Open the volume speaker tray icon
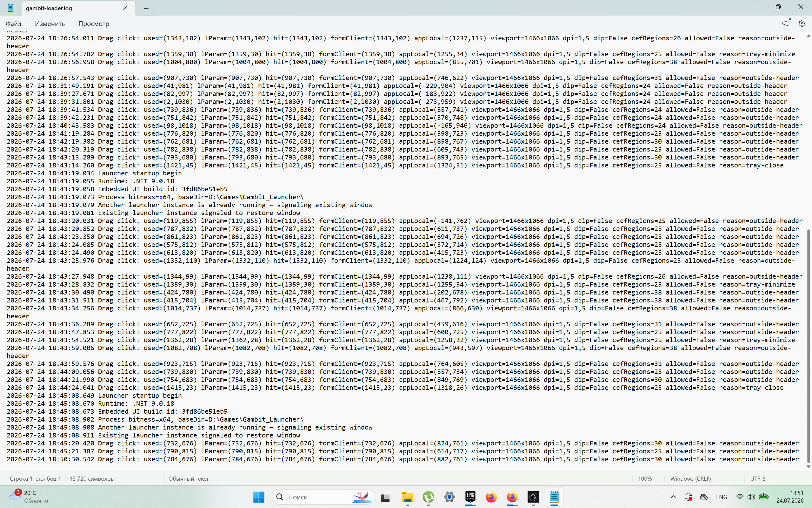The height and width of the screenshot is (508, 812). (x=751, y=497)
